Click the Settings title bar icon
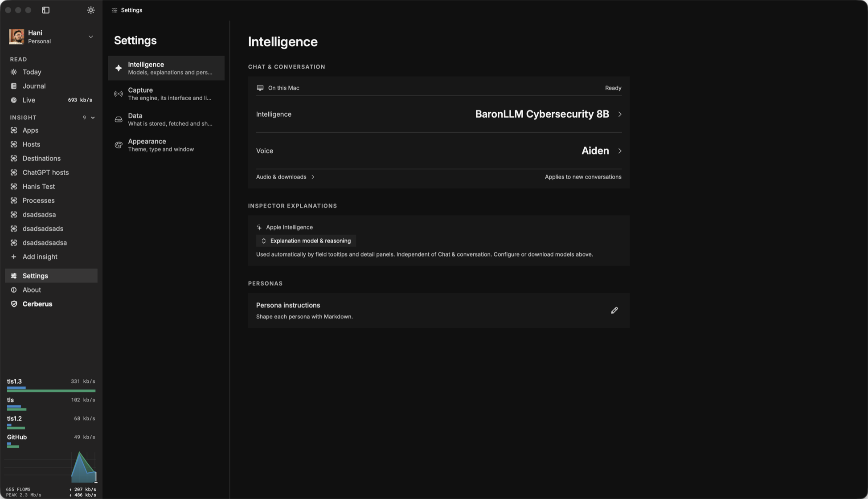The width and height of the screenshot is (868, 499). tap(115, 10)
